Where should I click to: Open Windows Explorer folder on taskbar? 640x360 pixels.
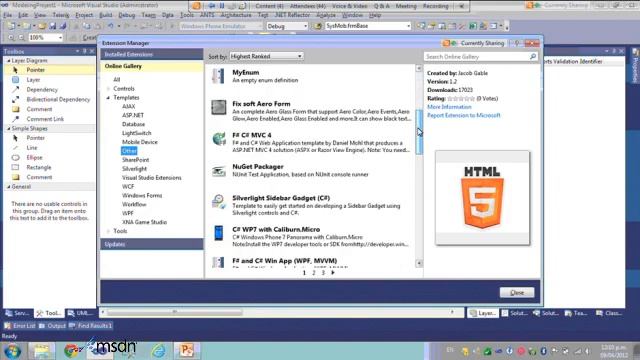(x=42, y=351)
